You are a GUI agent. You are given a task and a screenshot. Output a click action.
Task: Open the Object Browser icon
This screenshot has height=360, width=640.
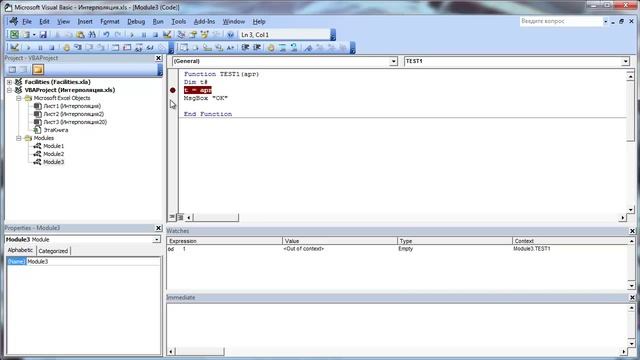pyautogui.click(x=204, y=35)
